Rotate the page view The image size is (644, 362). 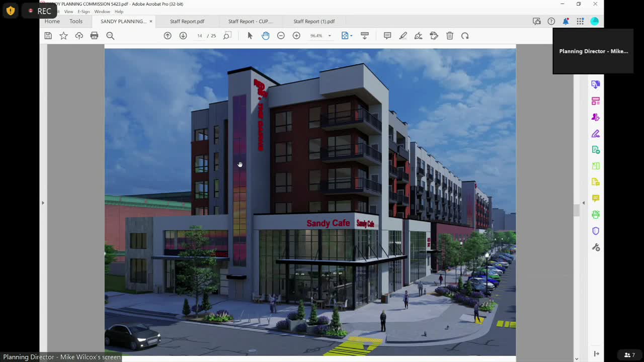coord(465,36)
